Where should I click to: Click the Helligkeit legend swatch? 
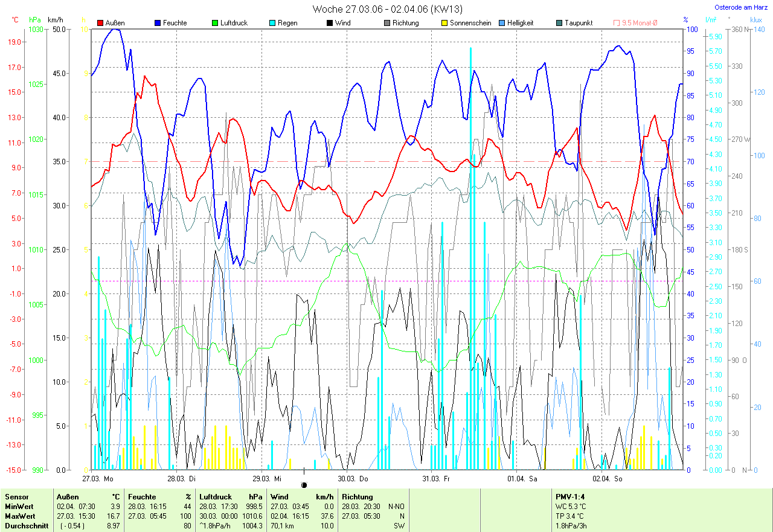click(502, 23)
